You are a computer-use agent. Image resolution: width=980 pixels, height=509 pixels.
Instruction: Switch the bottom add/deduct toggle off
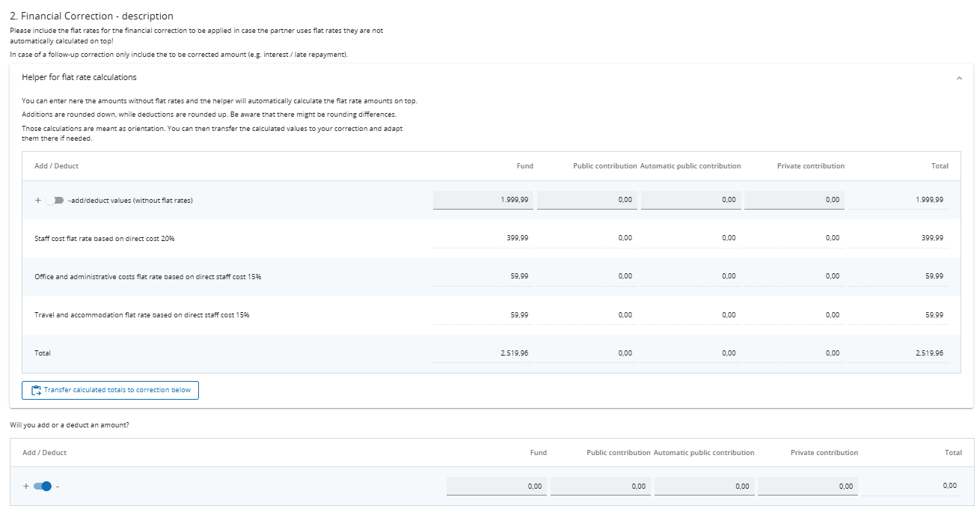pos(43,487)
